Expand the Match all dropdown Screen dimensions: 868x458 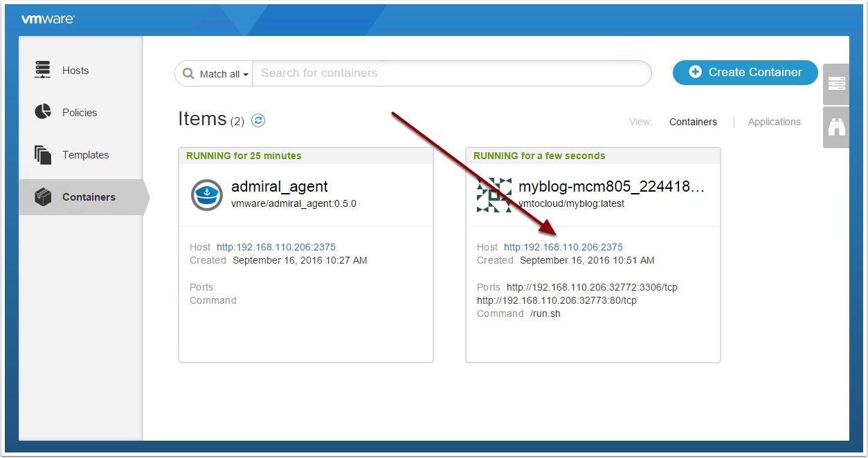pyautogui.click(x=215, y=73)
